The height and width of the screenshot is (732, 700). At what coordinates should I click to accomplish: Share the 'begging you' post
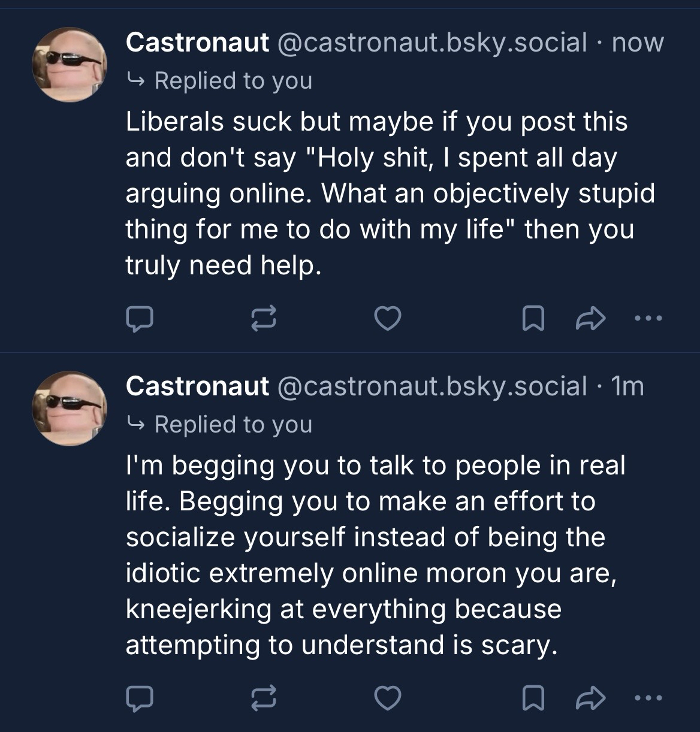590,697
